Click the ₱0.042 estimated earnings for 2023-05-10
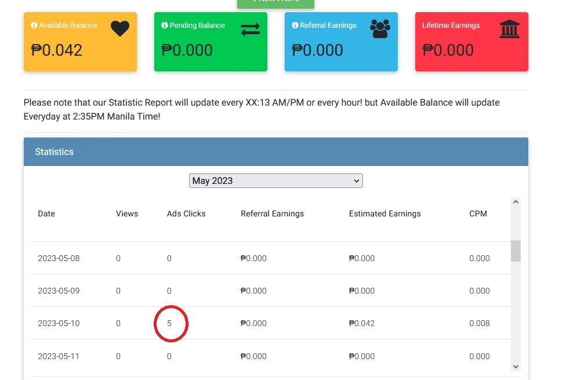This screenshot has width=588, height=380. (x=362, y=323)
